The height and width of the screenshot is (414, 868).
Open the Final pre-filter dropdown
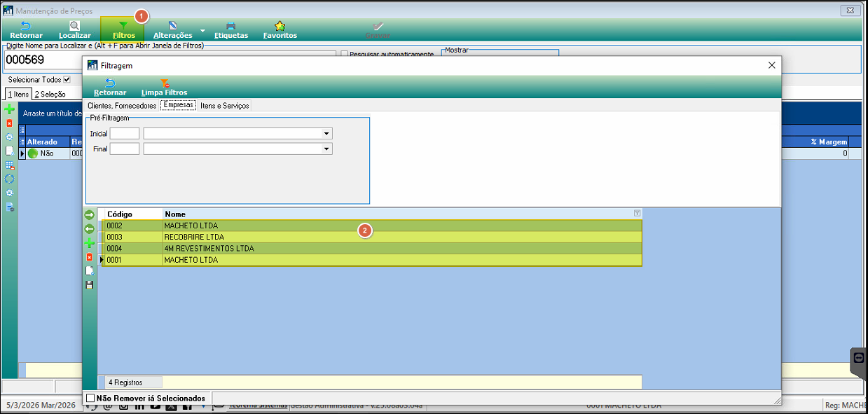[326, 149]
